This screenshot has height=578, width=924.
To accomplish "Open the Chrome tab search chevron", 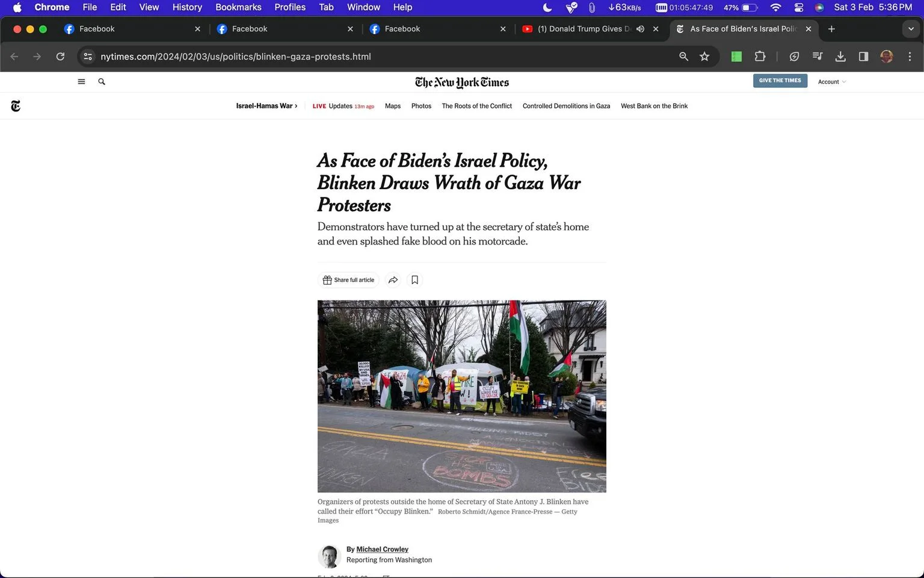I will pyautogui.click(x=910, y=29).
